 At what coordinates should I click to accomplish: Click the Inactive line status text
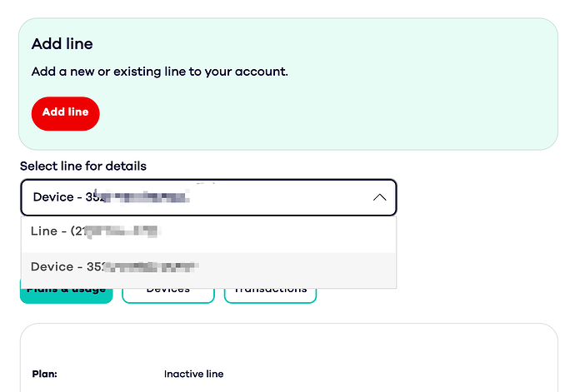click(193, 374)
